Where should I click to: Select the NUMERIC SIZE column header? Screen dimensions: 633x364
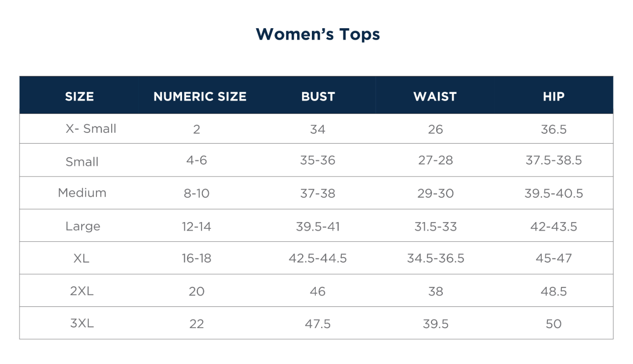(x=200, y=96)
